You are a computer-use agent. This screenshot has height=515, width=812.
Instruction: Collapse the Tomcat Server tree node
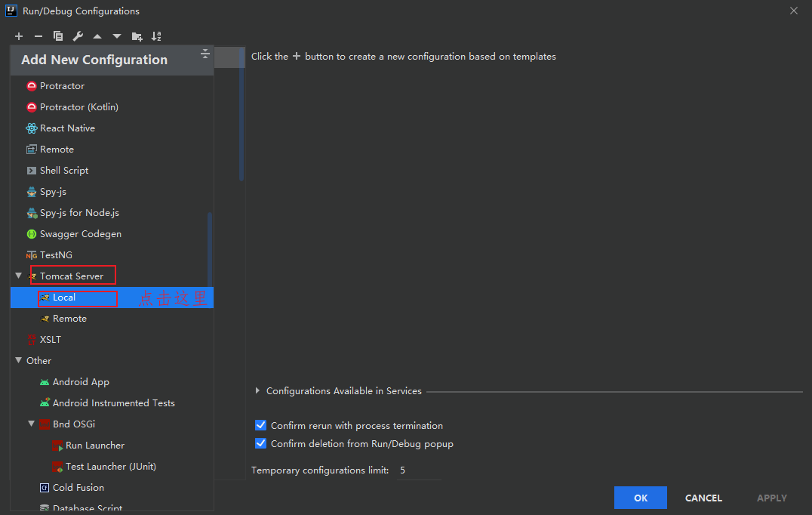click(19, 276)
